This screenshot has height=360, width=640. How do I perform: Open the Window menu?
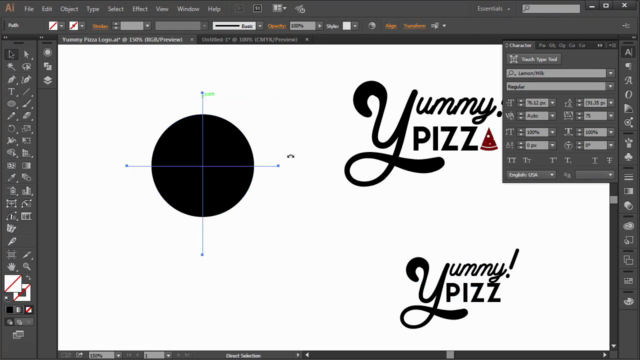coord(188,9)
